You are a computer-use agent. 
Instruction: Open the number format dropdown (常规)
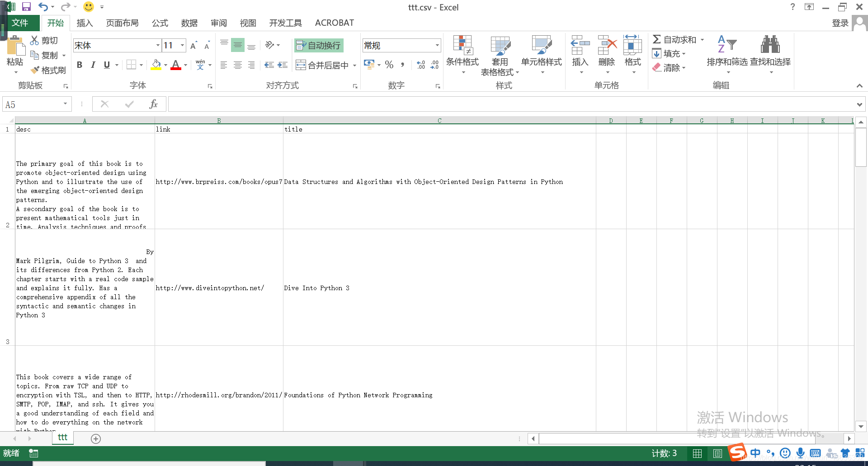coord(437,45)
